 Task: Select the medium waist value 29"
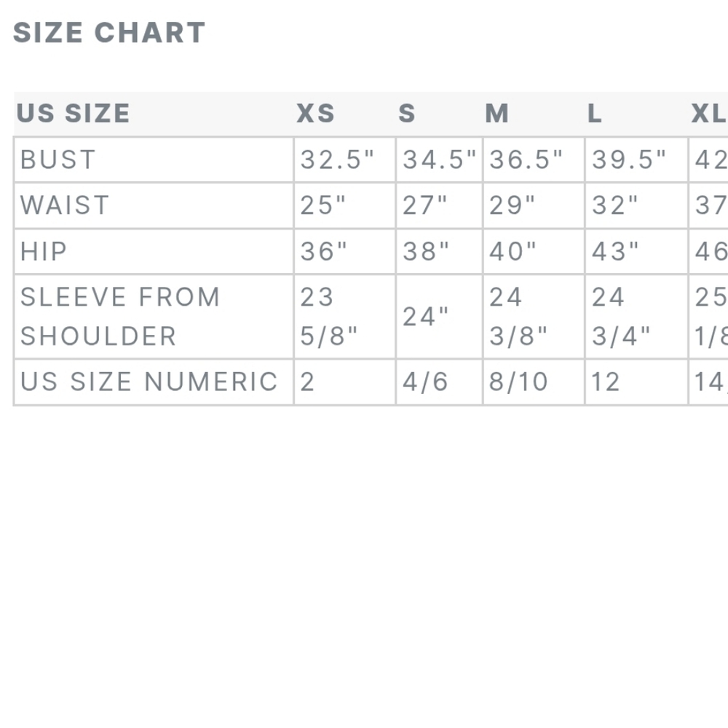coord(513,205)
